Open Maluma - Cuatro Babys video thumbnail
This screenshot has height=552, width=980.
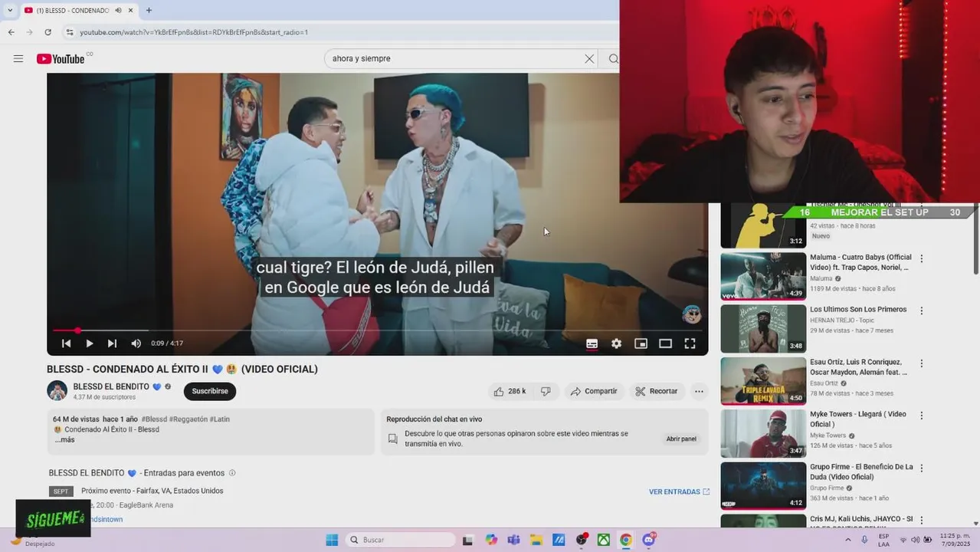(x=763, y=276)
